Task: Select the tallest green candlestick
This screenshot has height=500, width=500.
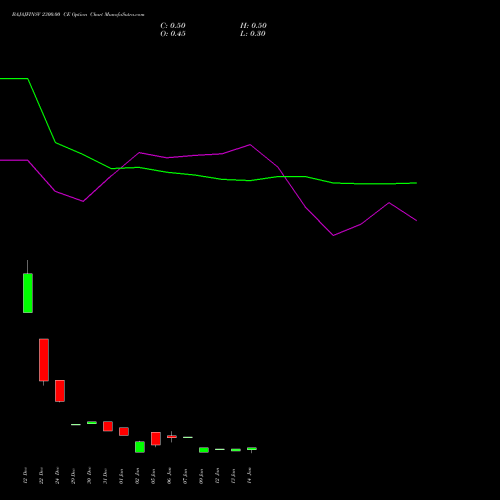Action: coord(28,293)
